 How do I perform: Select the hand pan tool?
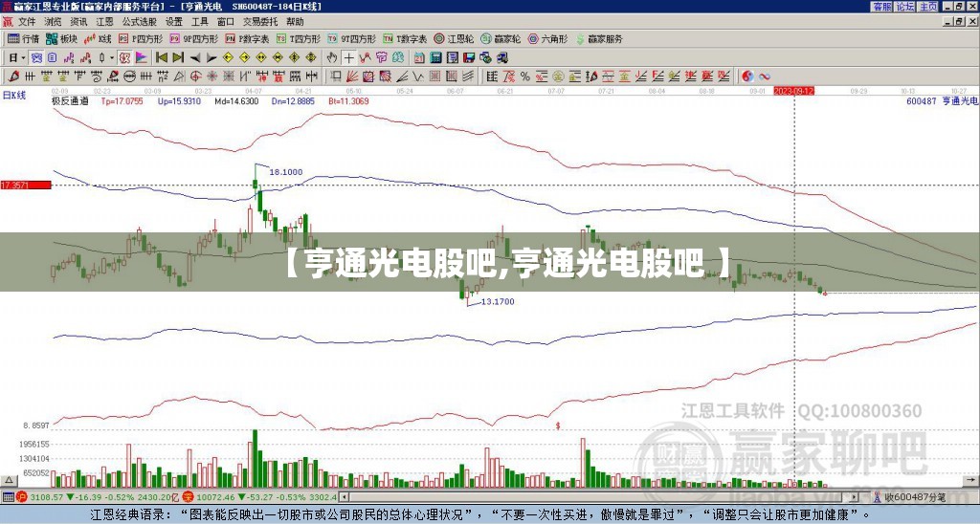332,58
